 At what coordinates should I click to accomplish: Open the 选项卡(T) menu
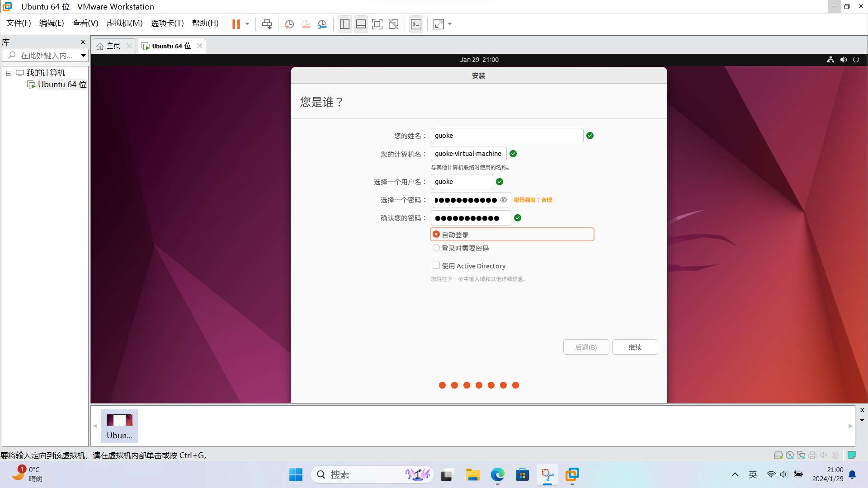click(x=167, y=23)
